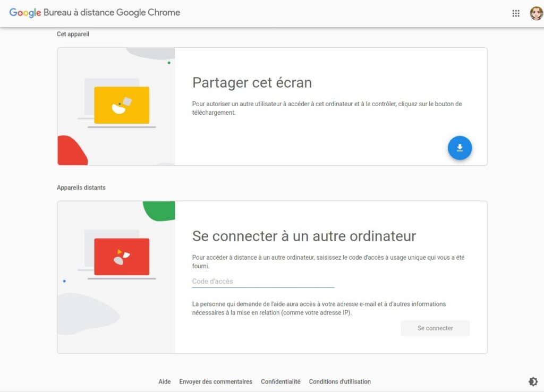Viewport: 544px width, 392px height.
Task: Click Se connecter à un autre ordinateur heading
Action: click(304, 236)
